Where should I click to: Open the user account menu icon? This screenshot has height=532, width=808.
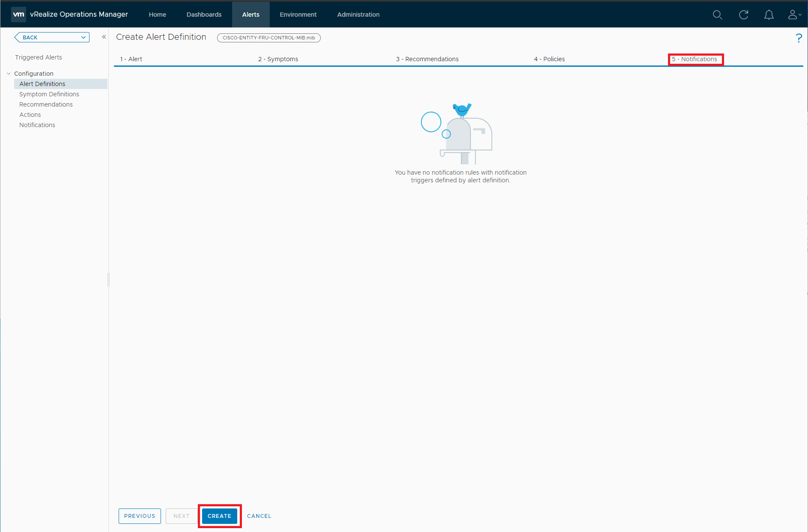(794, 15)
